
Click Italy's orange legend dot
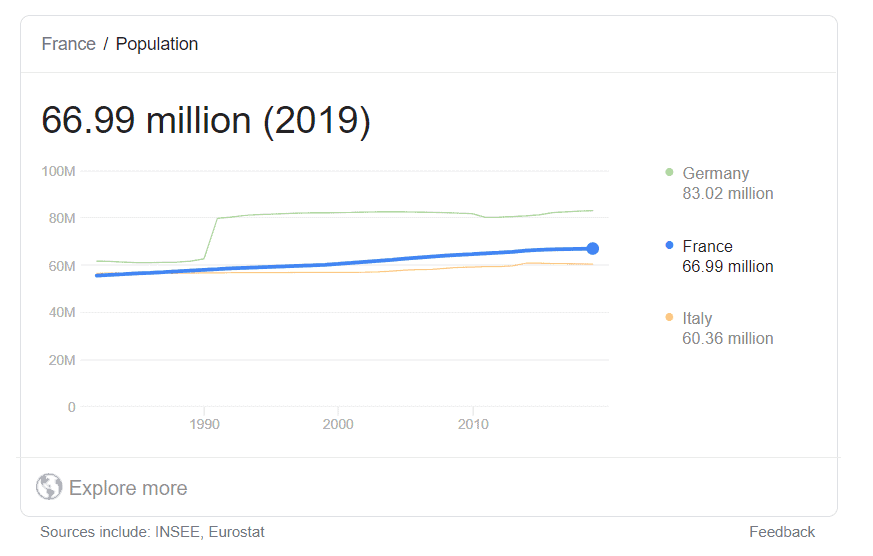pyautogui.click(x=669, y=317)
